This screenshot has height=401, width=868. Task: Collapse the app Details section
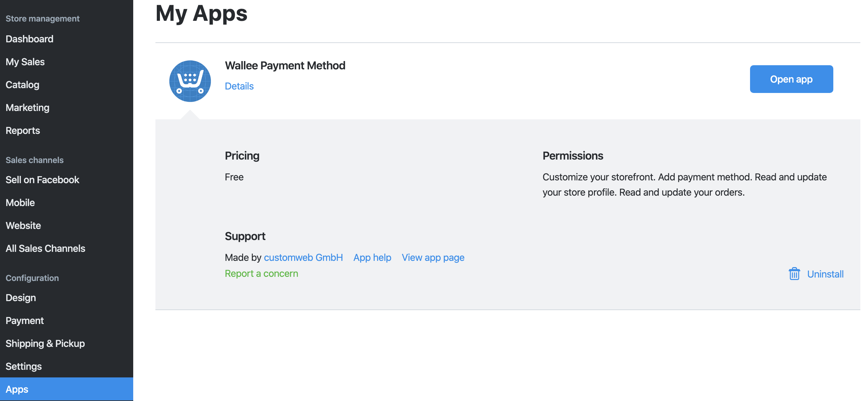(239, 86)
